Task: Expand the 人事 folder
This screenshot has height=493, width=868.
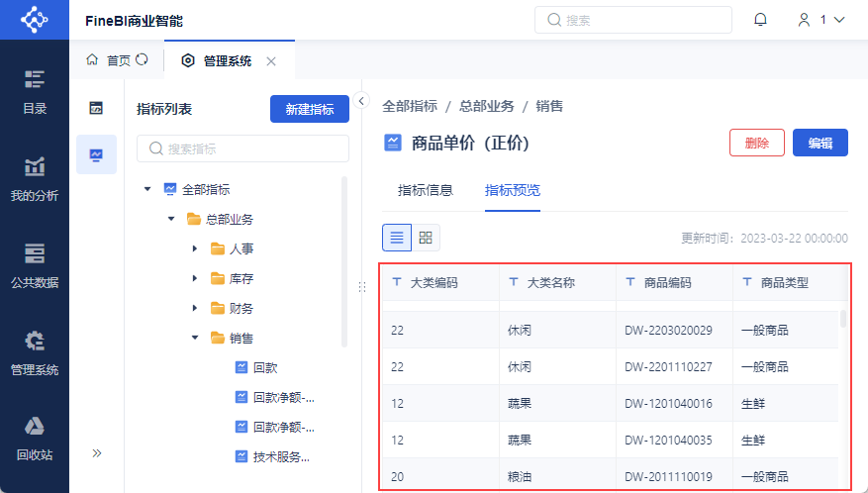Action: tap(195, 248)
